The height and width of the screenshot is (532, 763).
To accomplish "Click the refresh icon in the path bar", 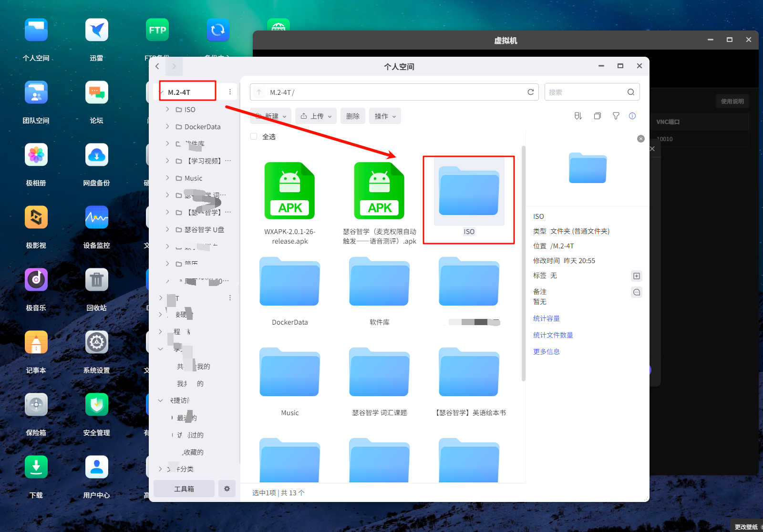I will [x=530, y=92].
